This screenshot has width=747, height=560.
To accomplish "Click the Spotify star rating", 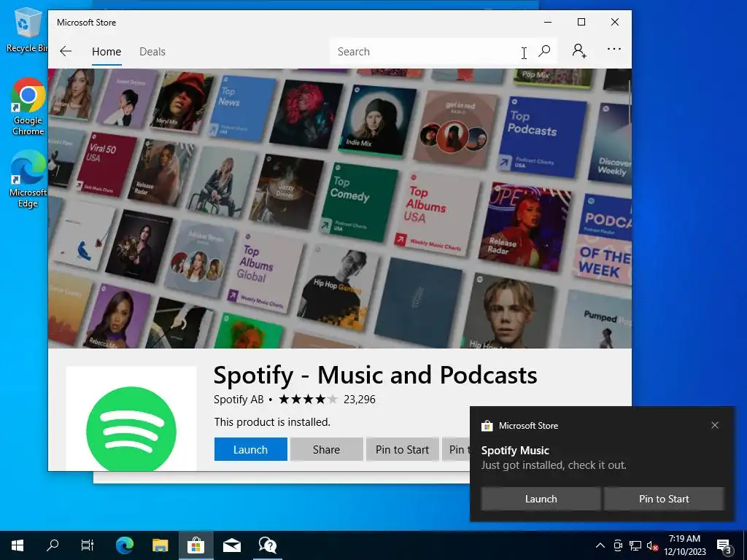I will pyautogui.click(x=309, y=399).
